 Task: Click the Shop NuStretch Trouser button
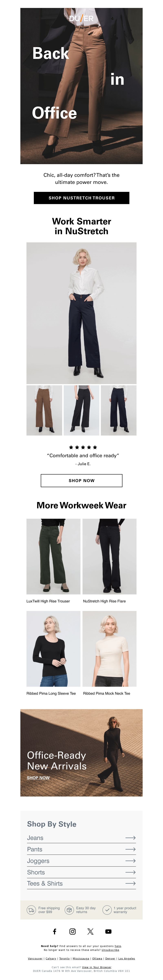tap(81, 198)
